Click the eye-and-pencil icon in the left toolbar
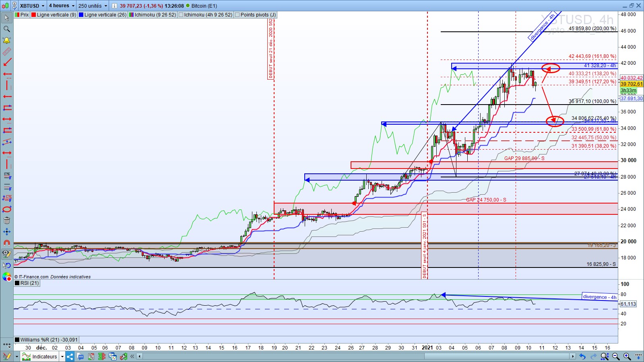This screenshot has height=362, width=644. 7,254
